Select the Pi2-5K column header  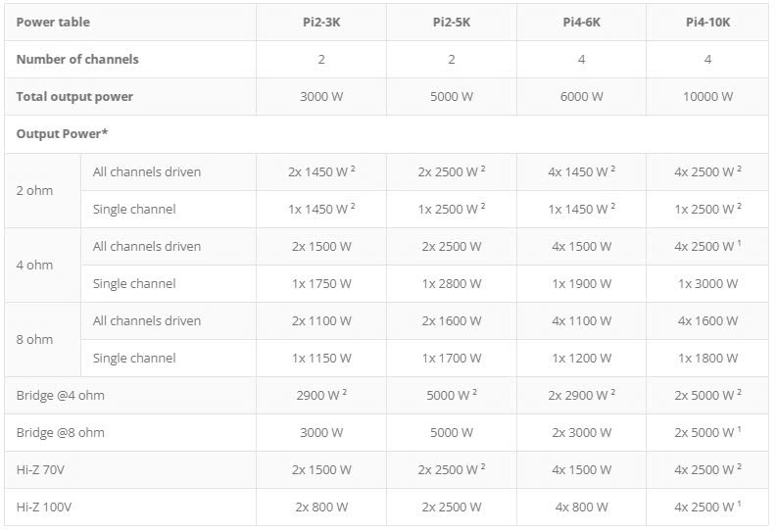tap(451, 22)
